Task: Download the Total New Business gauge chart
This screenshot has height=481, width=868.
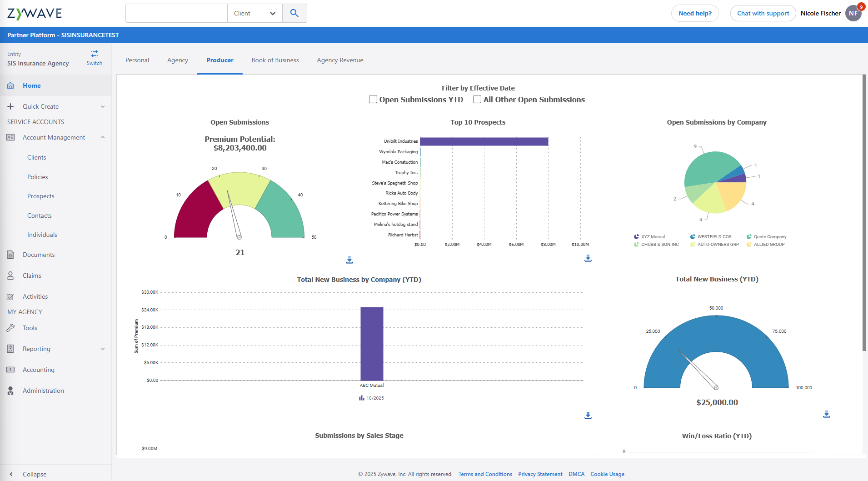Action: coord(826,414)
